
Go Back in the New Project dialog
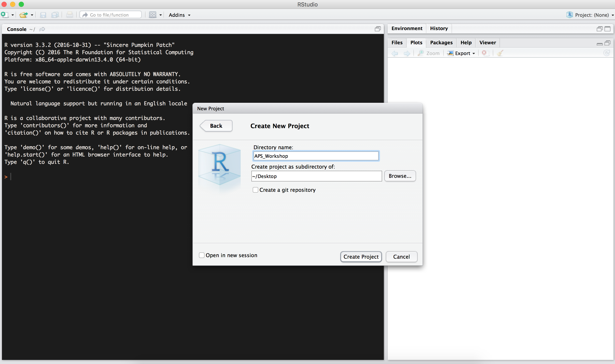pyautogui.click(x=216, y=126)
